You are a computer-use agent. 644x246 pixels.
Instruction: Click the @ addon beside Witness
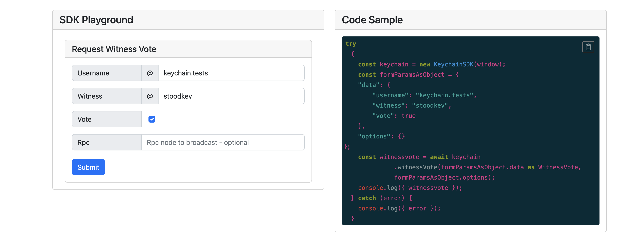click(x=150, y=96)
